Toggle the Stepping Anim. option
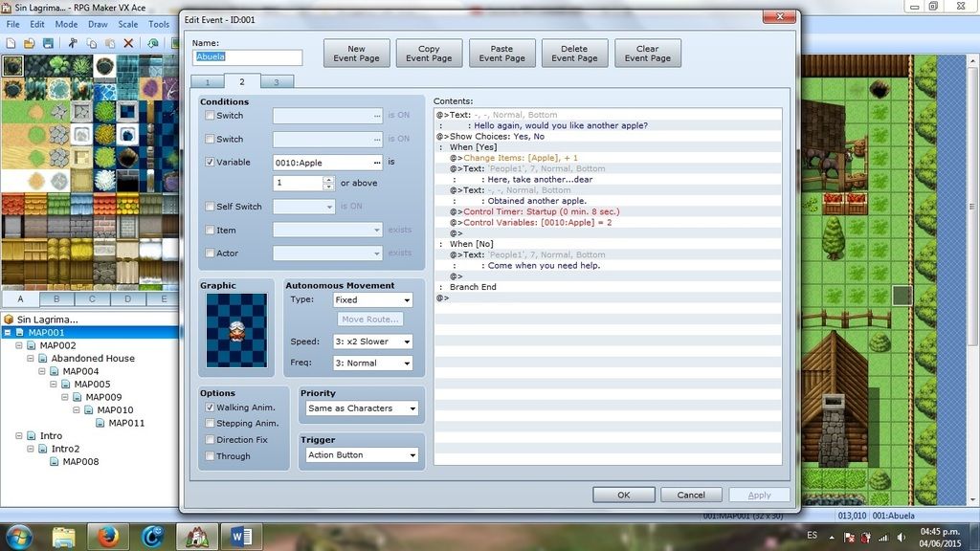980x551 pixels. tap(210, 424)
